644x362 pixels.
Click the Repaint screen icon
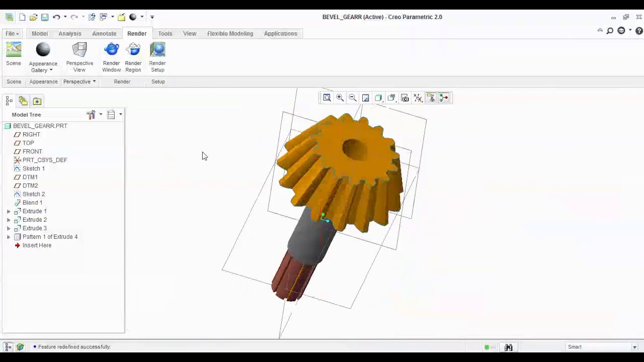(366, 98)
